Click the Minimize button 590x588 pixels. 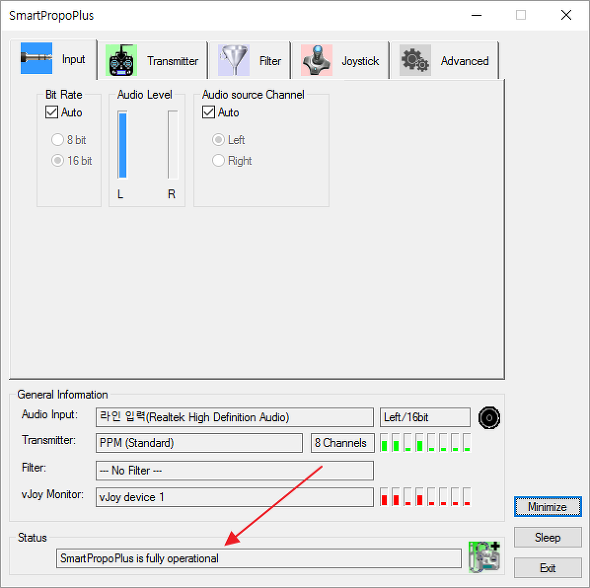547,506
